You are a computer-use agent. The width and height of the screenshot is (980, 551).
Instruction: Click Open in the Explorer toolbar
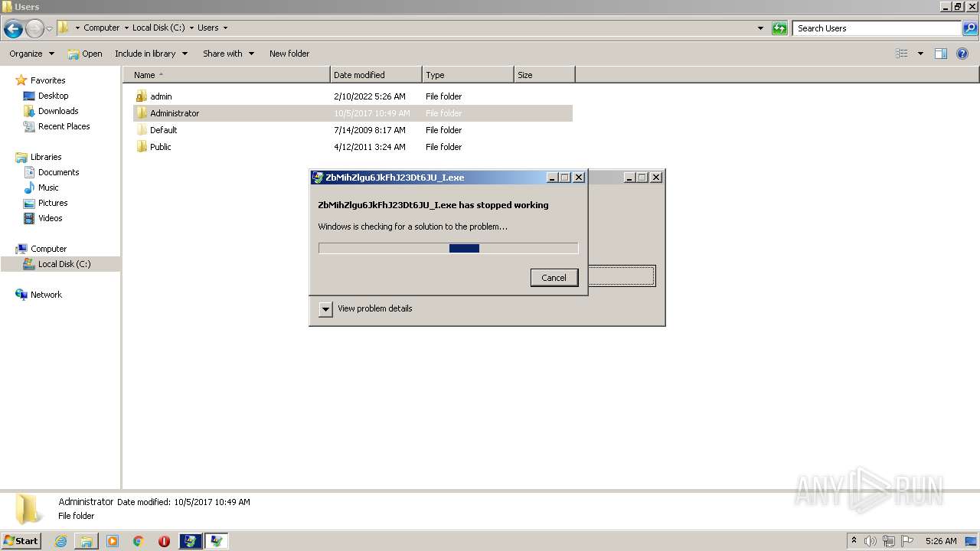point(85,54)
